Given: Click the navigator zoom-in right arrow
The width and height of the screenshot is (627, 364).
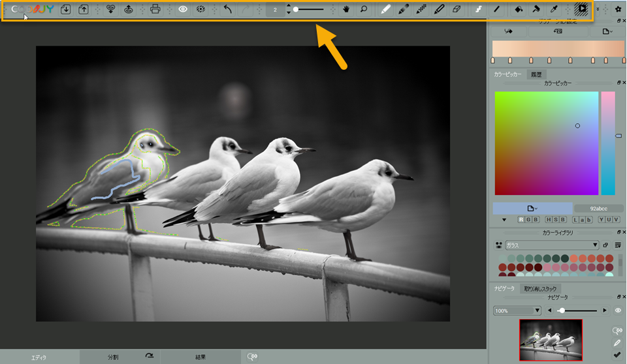Looking at the screenshot, I should 605,311.
